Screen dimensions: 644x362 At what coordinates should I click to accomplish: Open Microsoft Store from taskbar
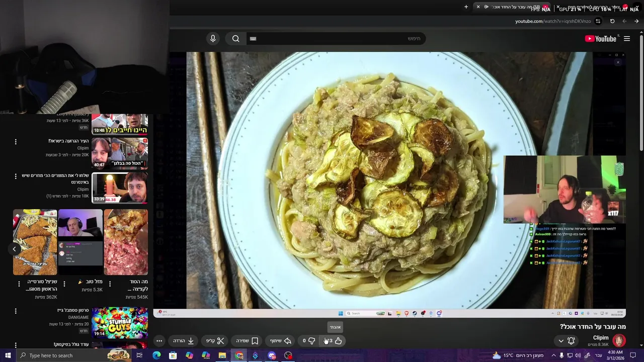pos(173,355)
